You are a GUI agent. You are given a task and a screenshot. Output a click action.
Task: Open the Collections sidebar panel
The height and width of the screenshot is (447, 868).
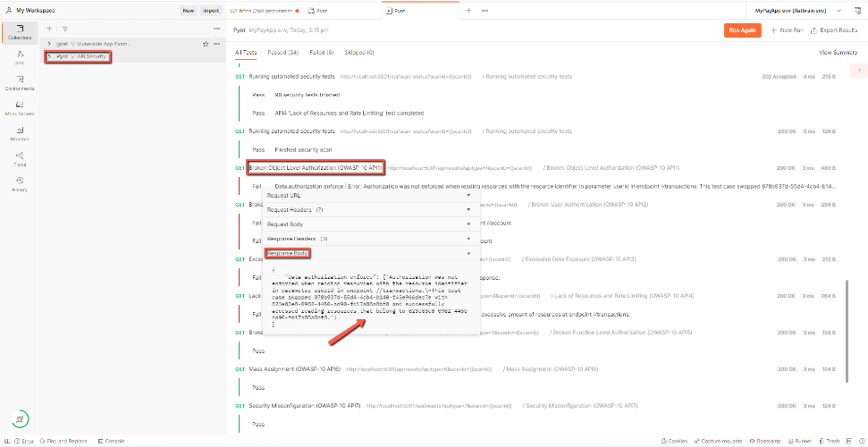[20, 32]
